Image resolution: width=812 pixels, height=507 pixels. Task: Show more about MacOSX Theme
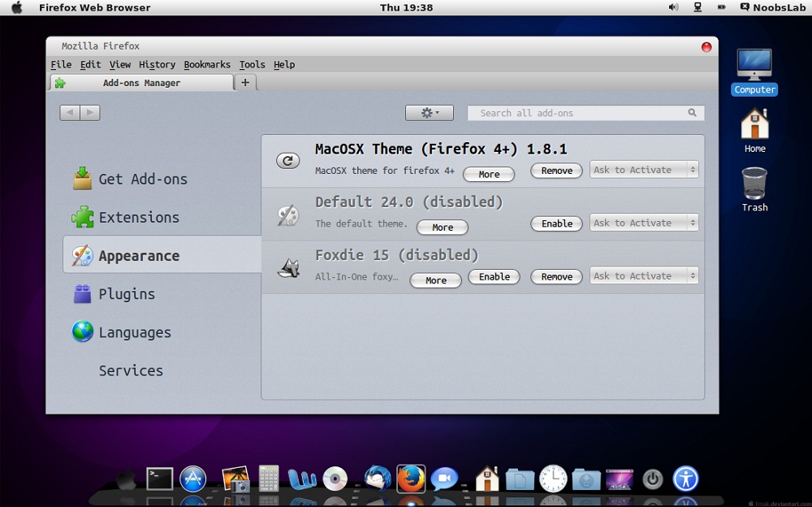[x=489, y=174]
